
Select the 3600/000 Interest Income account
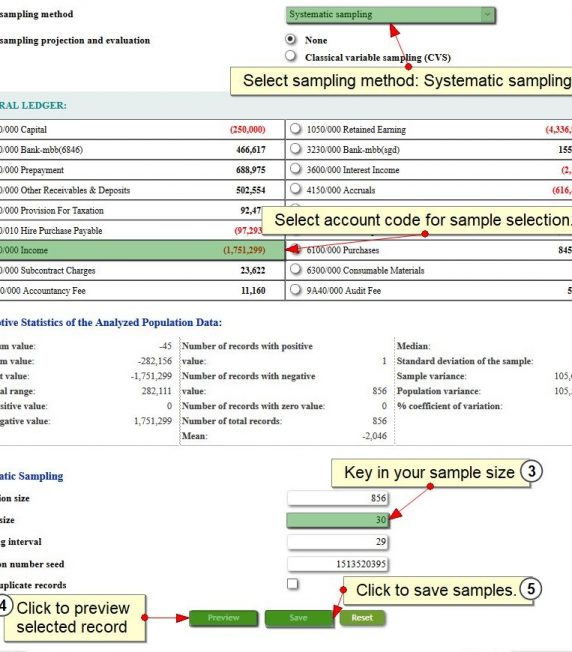[296, 169]
